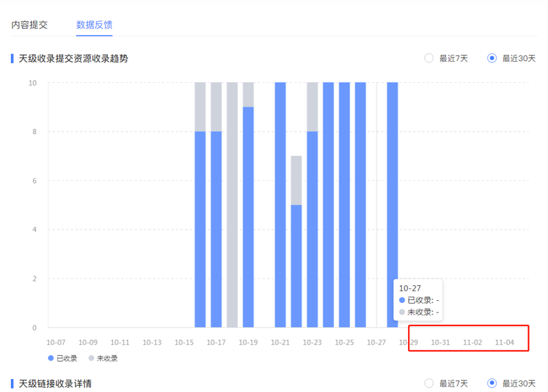Click the blue dot in the 10-27 tooltip
This screenshot has height=392, width=548.
[402, 300]
